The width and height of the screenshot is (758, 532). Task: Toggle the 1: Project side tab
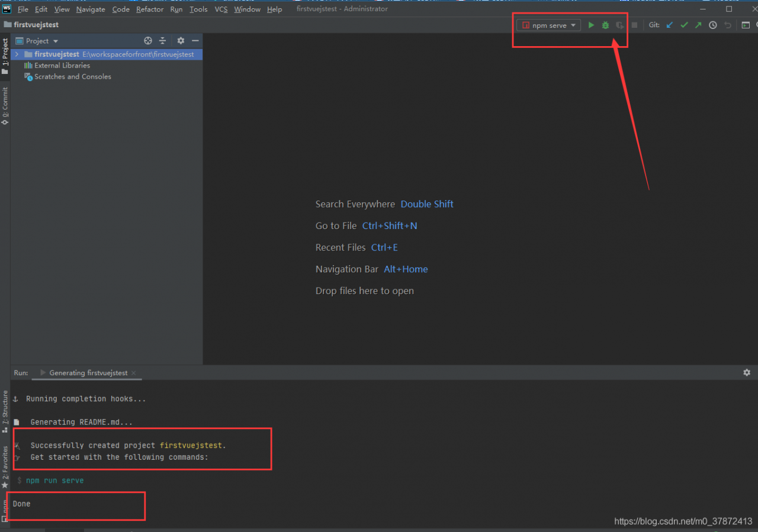tap(5, 56)
